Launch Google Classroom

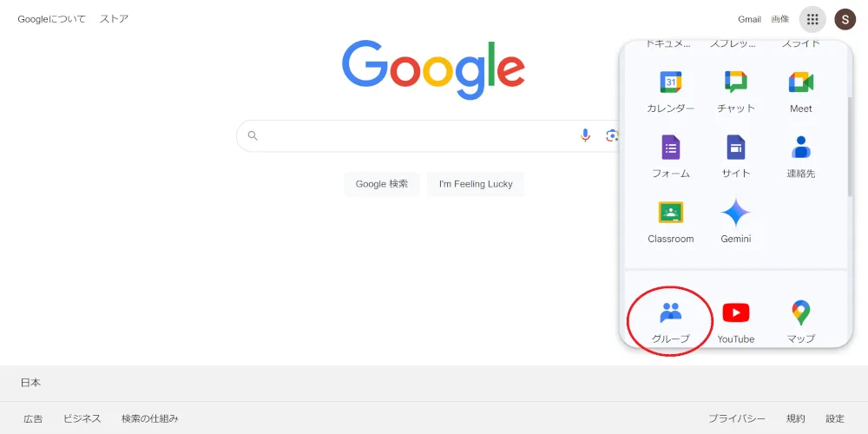670,221
